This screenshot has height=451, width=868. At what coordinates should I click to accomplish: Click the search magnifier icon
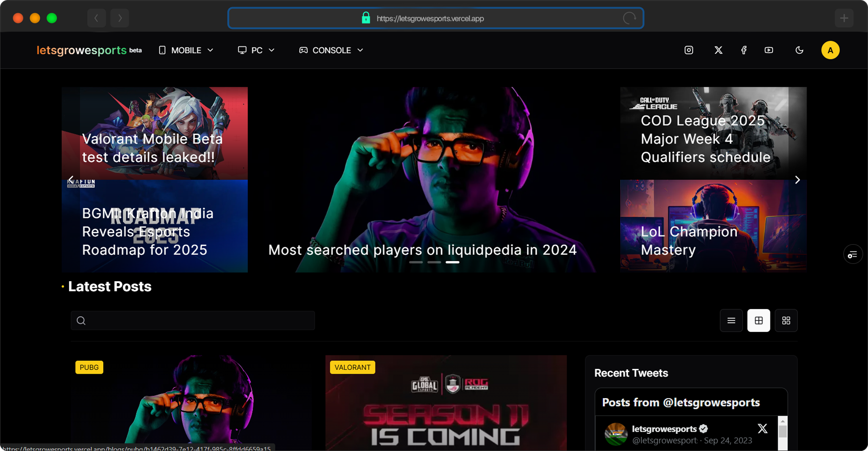pyautogui.click(x=81, y=320)
